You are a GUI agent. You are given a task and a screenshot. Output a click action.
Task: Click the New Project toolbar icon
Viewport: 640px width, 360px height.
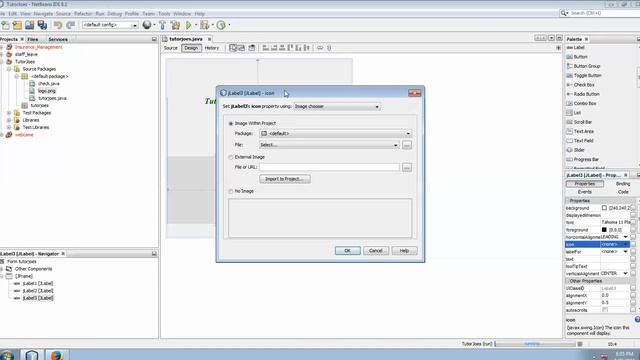coord(17,25)
